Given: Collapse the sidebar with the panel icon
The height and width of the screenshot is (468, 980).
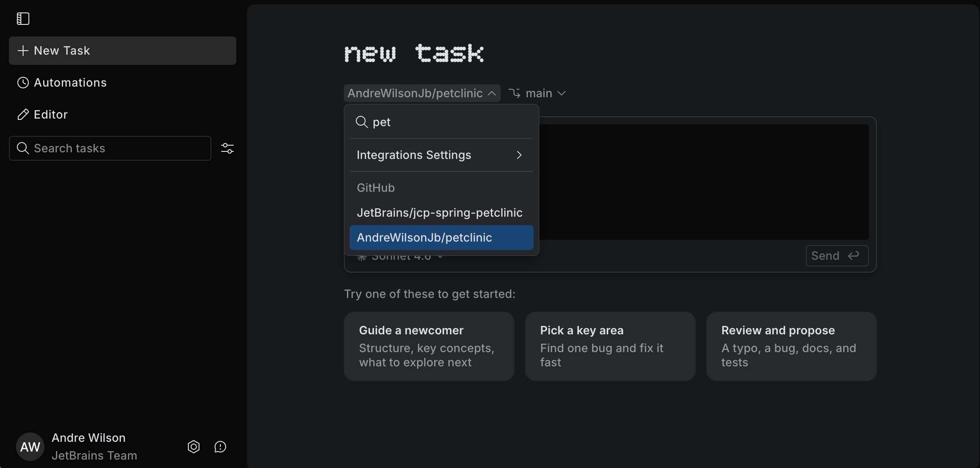Looking at the screenshot, I should (x=23, y=19).
